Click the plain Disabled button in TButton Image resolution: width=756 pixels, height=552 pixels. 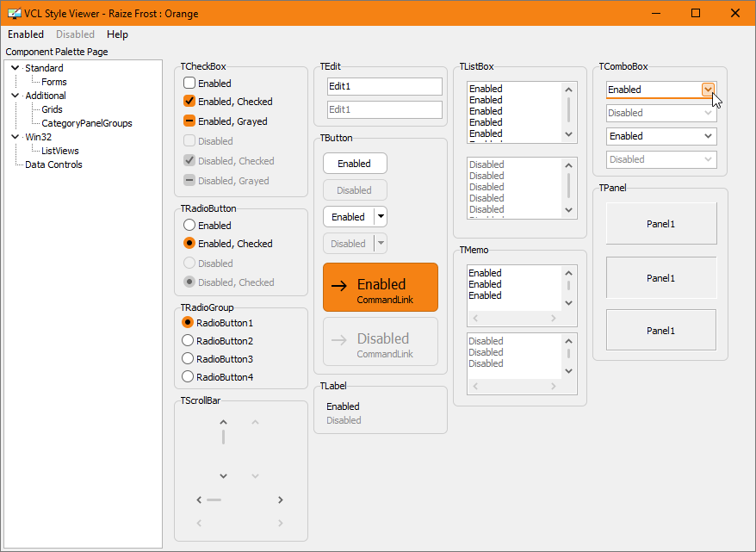click(355, 190)
